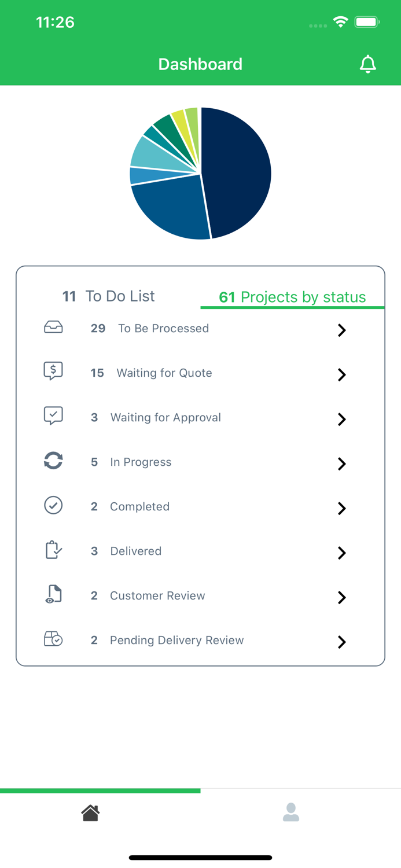
Task: Click the Completed circle-check icon
Action: tap(53, 505)
